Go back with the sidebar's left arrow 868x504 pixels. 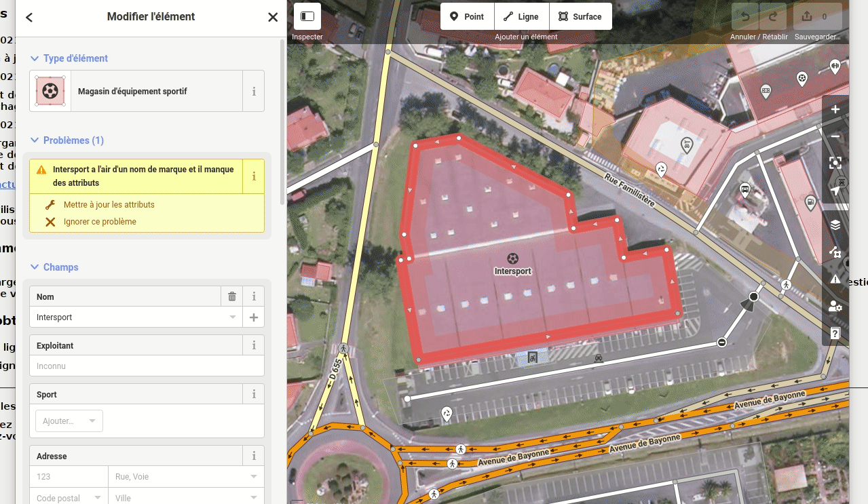(x=29, y=18)
